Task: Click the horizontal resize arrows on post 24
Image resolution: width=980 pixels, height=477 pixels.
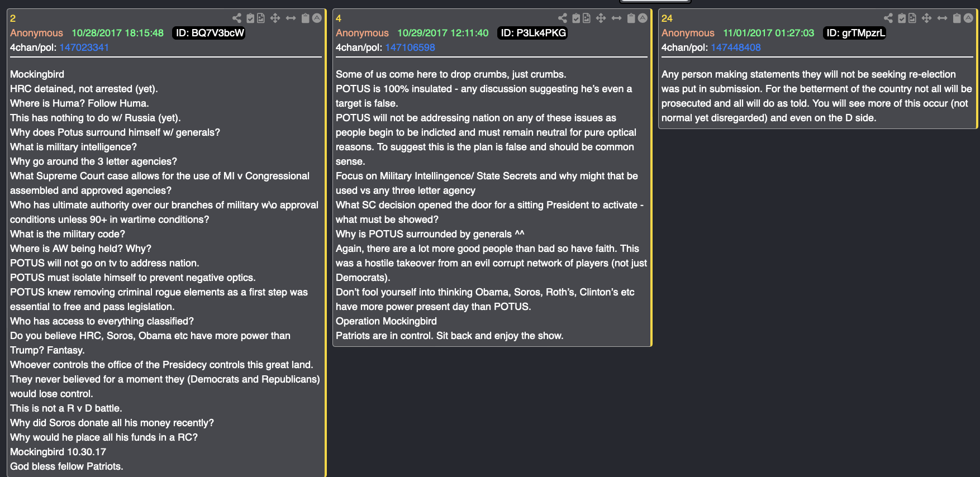Action: tap(942, 18)
